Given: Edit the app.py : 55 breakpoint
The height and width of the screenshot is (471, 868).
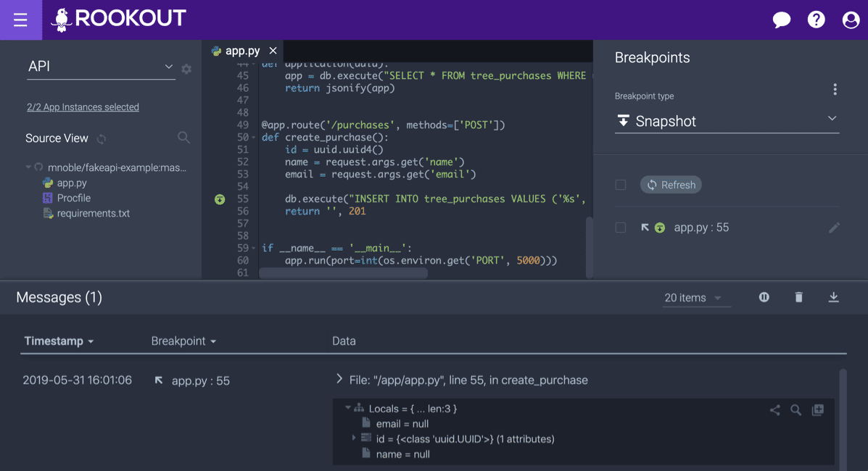Looking at the screenshot, I should click(x=834, y=228).
